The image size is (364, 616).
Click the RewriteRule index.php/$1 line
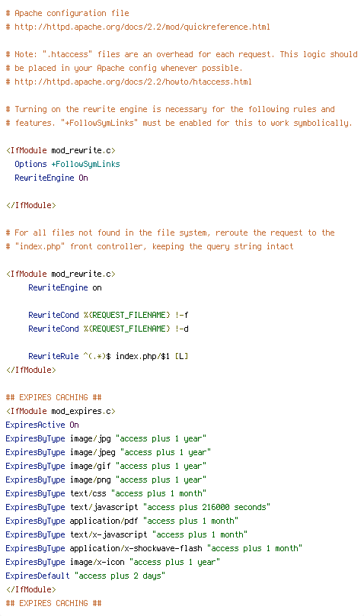(108, 356)
